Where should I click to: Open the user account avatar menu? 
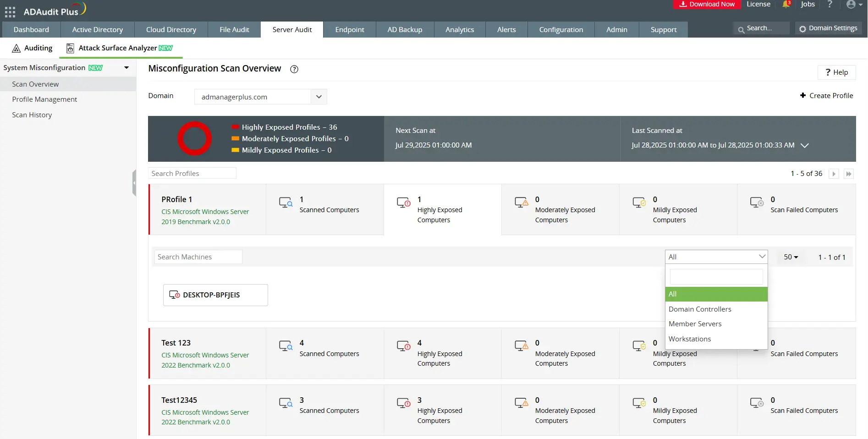(x=851, y=5)
